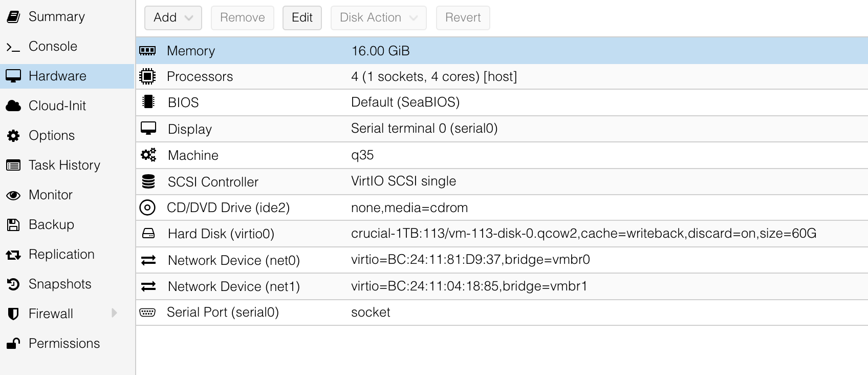868x375 pixels.
Task: Click the Revert button
Action: coord(463,18)
